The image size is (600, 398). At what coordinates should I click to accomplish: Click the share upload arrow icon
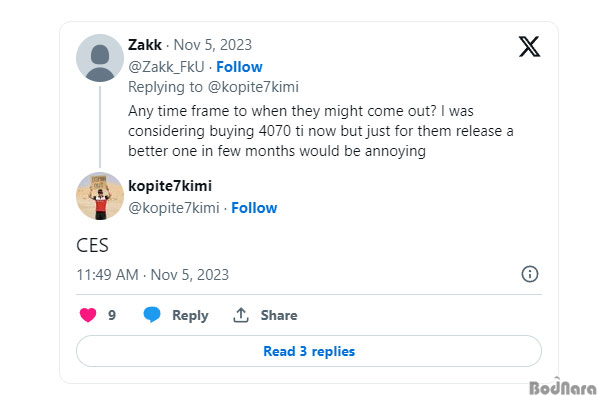click(x=241, y=315)
